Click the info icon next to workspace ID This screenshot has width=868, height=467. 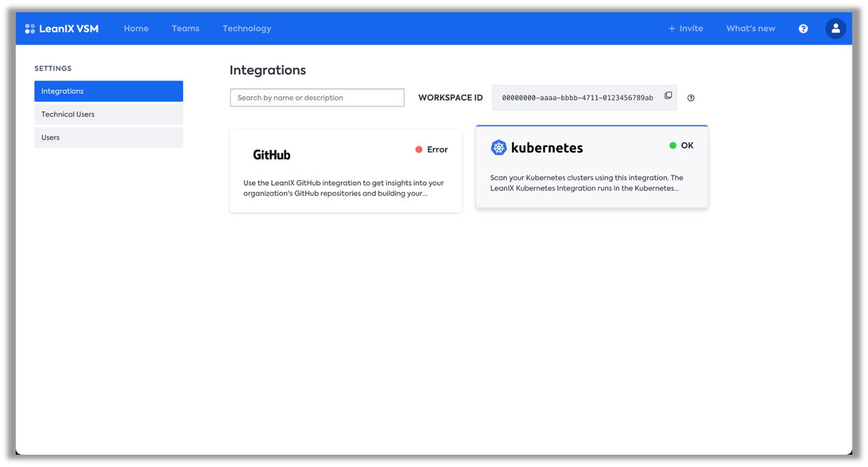691,98
